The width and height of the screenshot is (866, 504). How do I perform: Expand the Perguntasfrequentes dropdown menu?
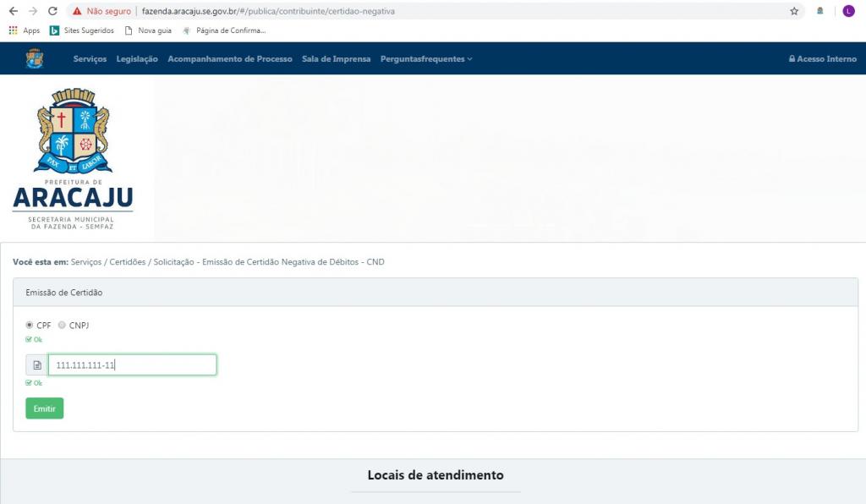coord(425,59)
